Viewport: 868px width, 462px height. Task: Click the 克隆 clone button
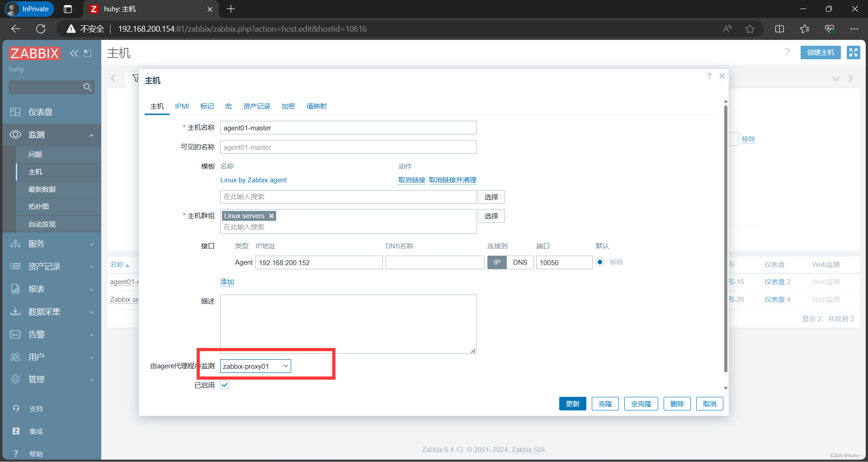tap(605, 404)
